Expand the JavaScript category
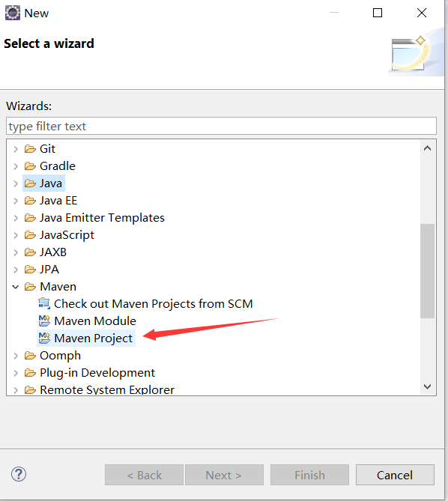This screenshot has height=501, width=448. pos(16,235)
